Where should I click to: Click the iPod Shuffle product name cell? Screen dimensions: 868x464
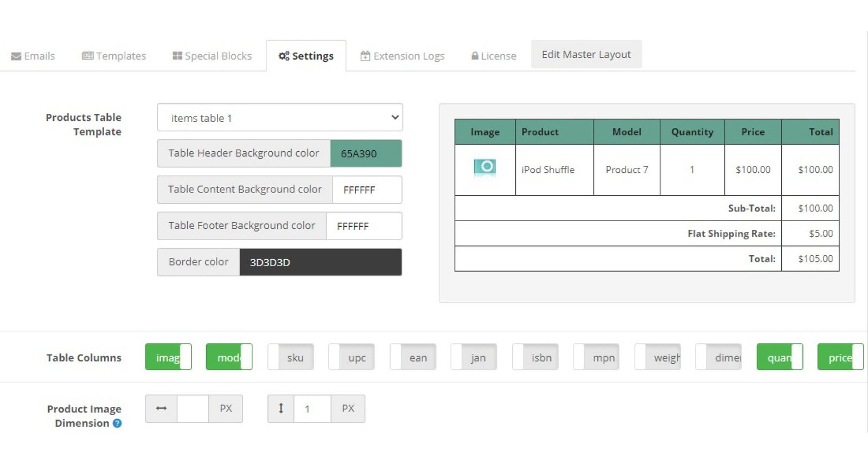click(554, 170)
